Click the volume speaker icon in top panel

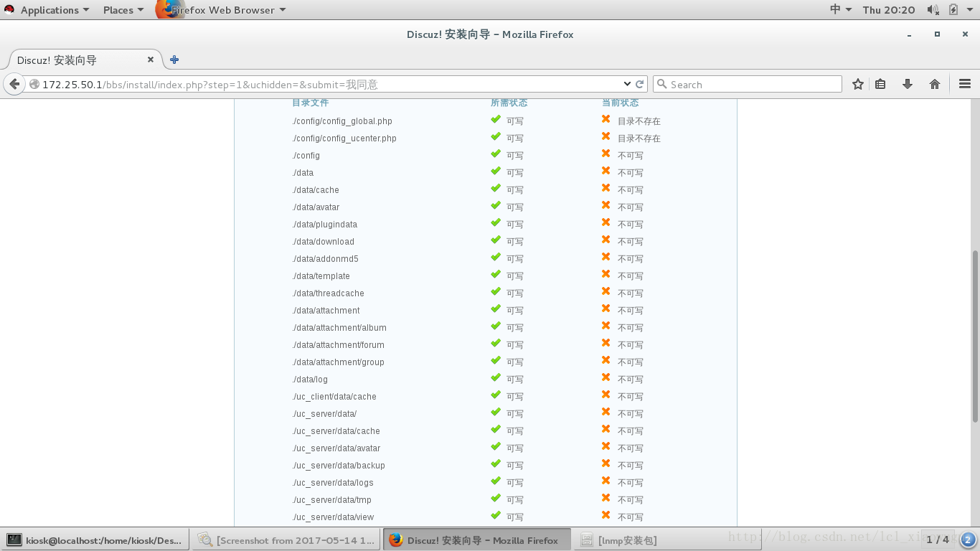(x=933, y=9)
